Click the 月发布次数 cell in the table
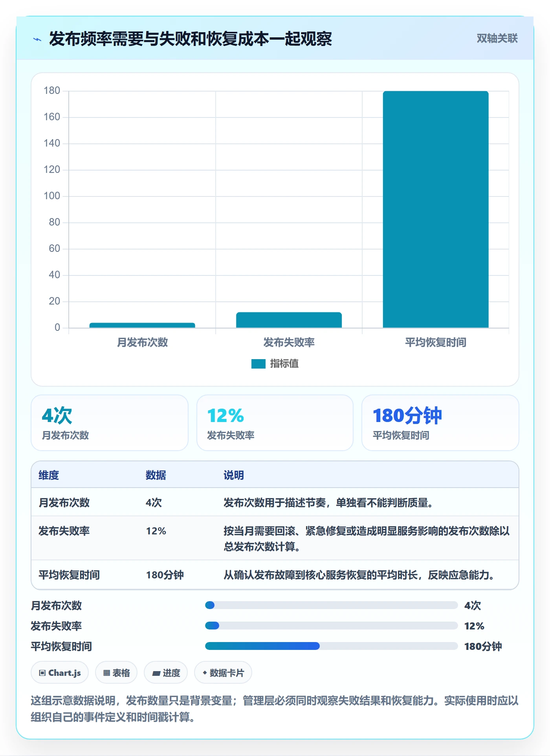Screen dimensions: 550x756 pos(64,503)
